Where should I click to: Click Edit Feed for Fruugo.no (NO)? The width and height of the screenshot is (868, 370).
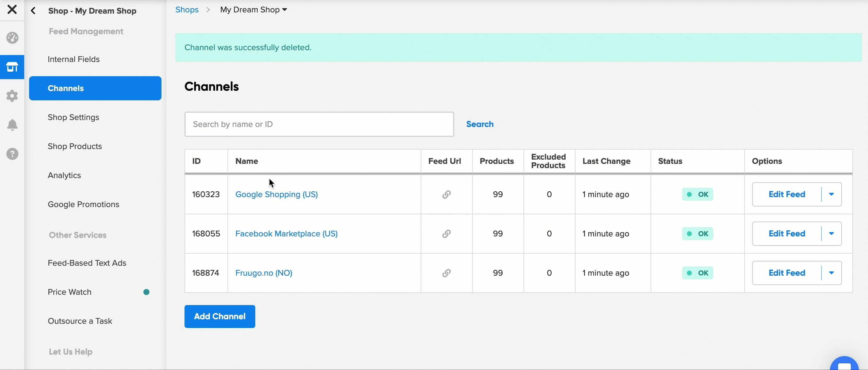pyautogui.click(x=787, y=273)
